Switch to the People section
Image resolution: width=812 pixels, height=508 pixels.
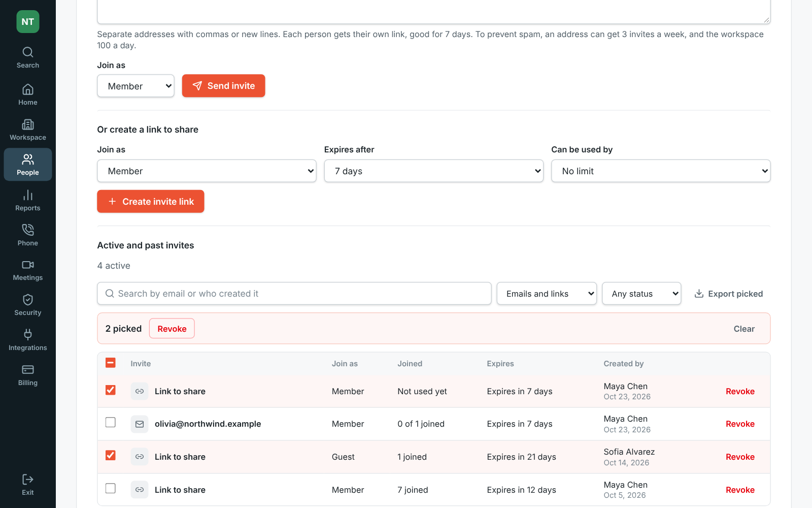pos(28,165)
